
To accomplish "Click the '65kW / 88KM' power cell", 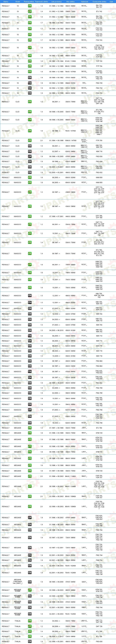I will click(x=70, y=48).
